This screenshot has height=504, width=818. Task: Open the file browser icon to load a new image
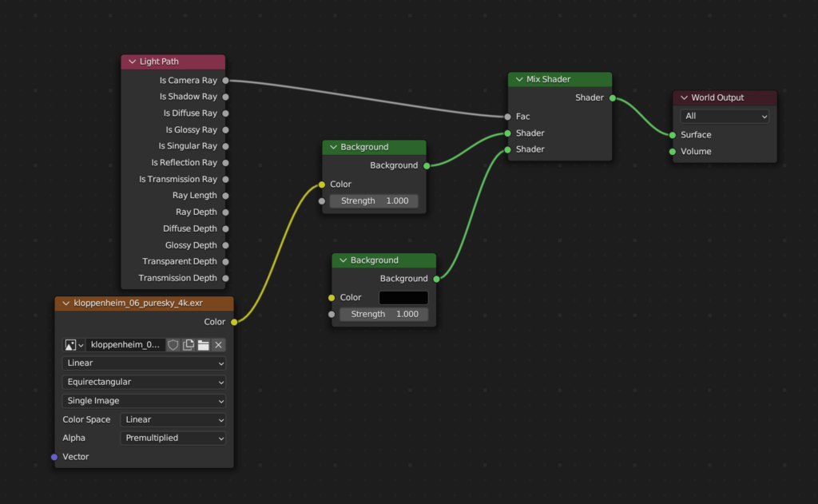tap(204, 345)
